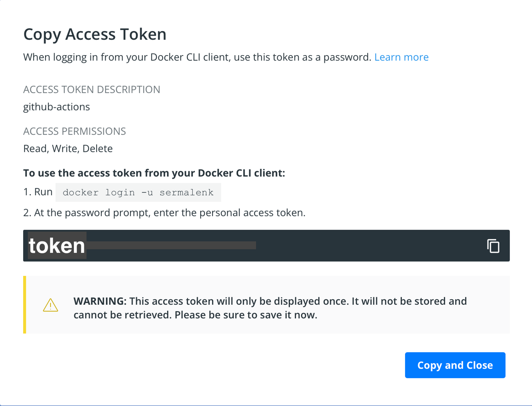Click the yellow stripe of warning banner
Viewport: 532px width, 406px height.
(25, 305)
